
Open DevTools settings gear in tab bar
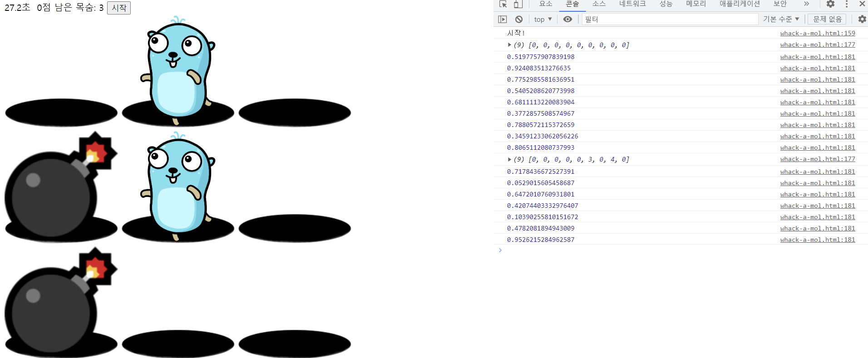click(x=830, y=4)
